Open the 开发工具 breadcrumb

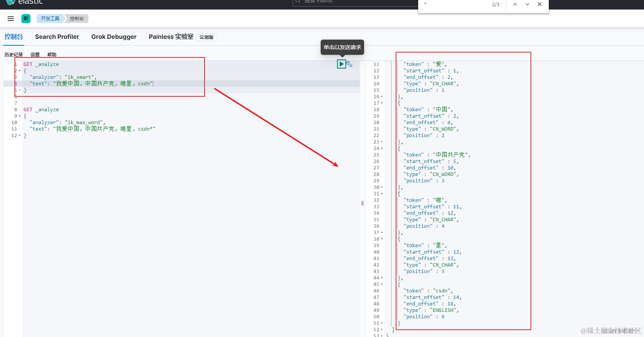pos(50,19)
